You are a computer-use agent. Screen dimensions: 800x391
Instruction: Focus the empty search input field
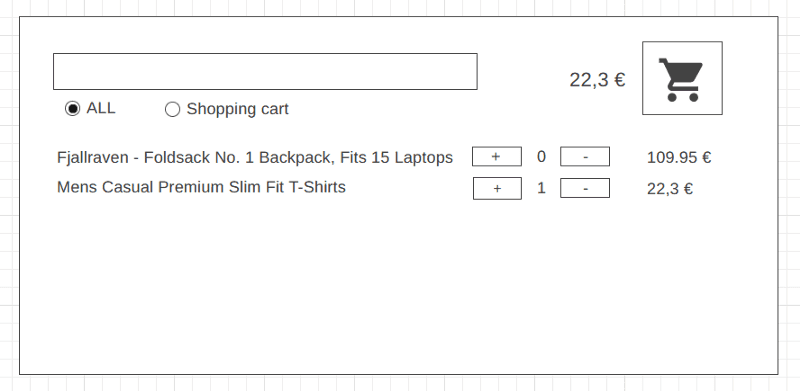coord(265,71)
